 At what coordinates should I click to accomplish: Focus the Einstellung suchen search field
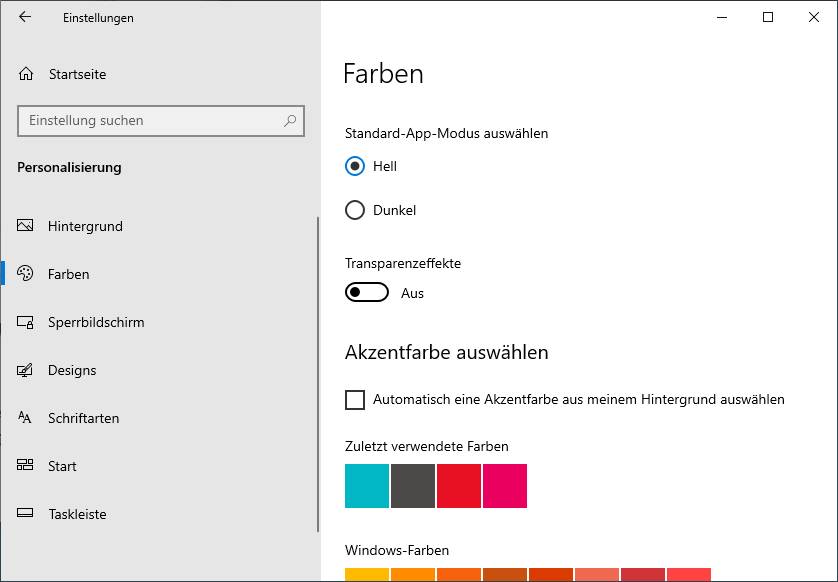point(150,121)
